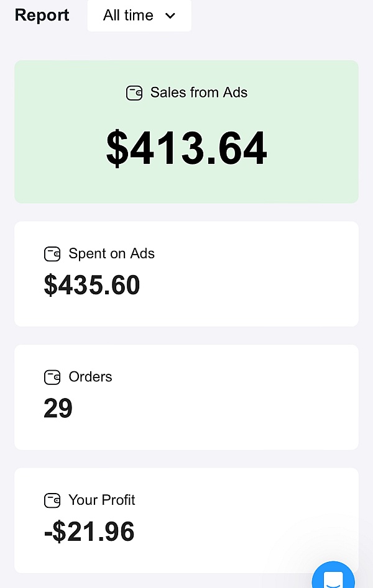Click the Orders label

[90, 377]
